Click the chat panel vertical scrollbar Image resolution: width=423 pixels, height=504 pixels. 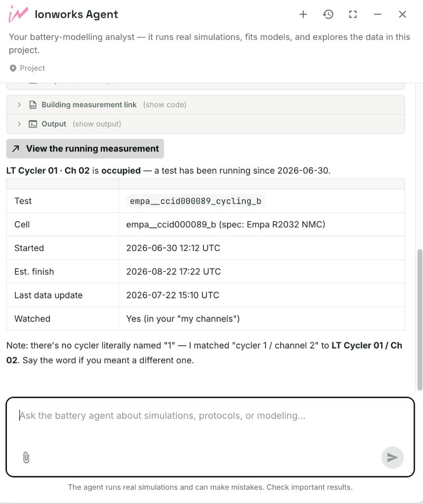point(420,320)
